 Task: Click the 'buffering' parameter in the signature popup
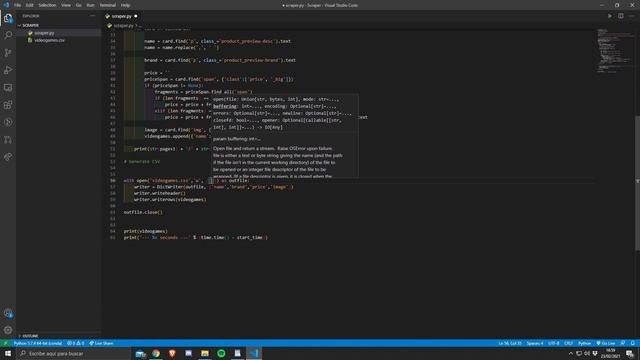[x=224, y=106]
